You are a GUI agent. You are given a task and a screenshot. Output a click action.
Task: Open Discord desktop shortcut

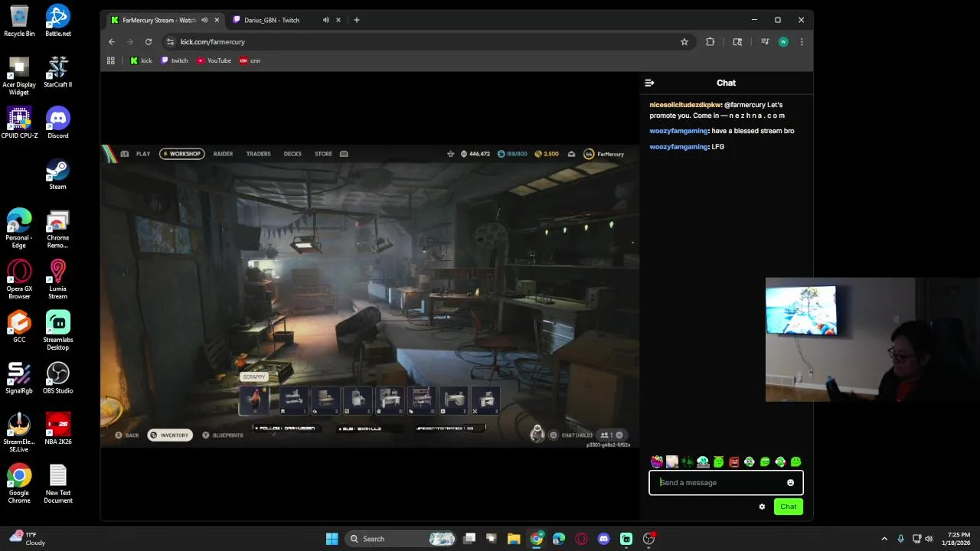pyautogui.click(x=57, y=122)
